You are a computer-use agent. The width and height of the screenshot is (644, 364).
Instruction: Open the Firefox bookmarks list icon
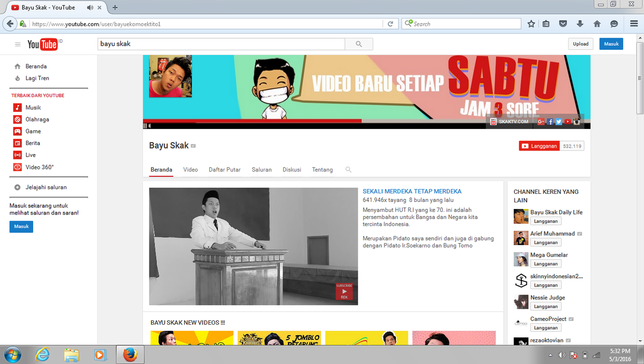click(x=546, y=24)
